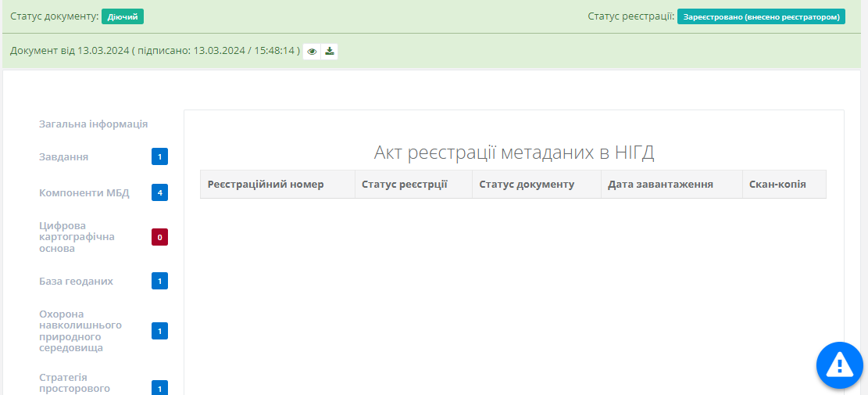
Task: Click the Діючий document status badge
Action: click(x=123, y=16)
